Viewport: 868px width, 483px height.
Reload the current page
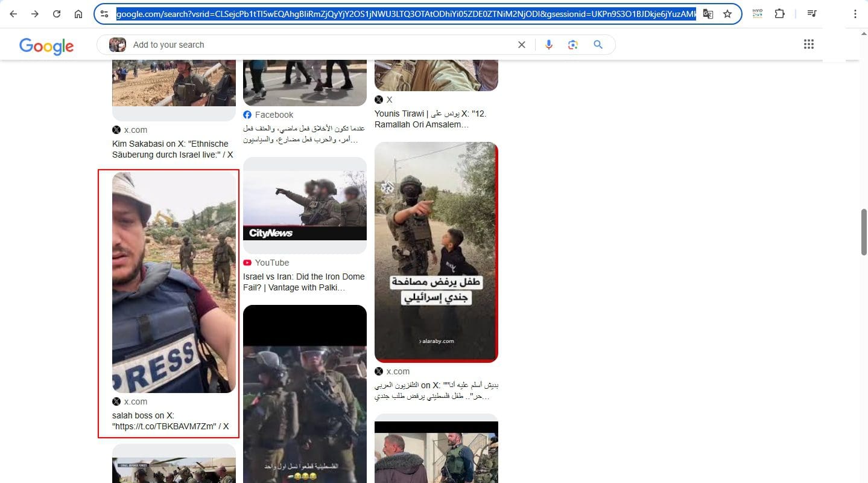(x=57, y=14)
